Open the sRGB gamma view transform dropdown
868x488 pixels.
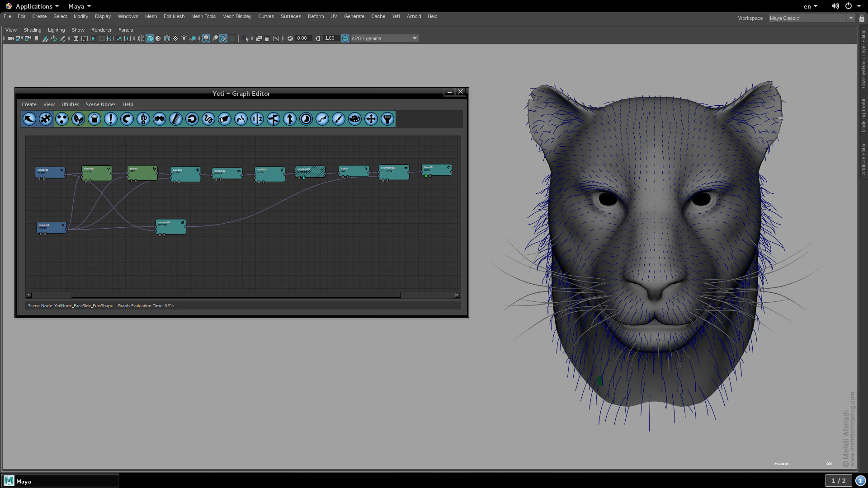(x=415, y=38)
